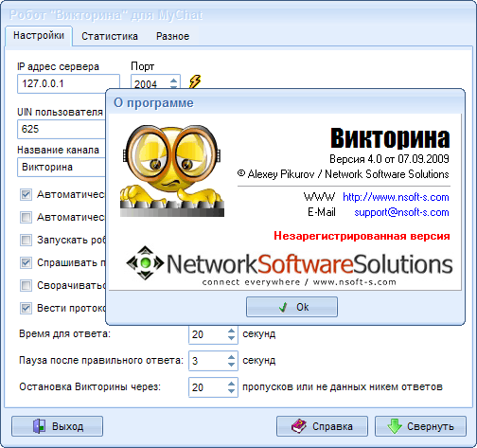Enable the Запускать роб... checkbox
477x448 pixels.
(x=26, y=240)
